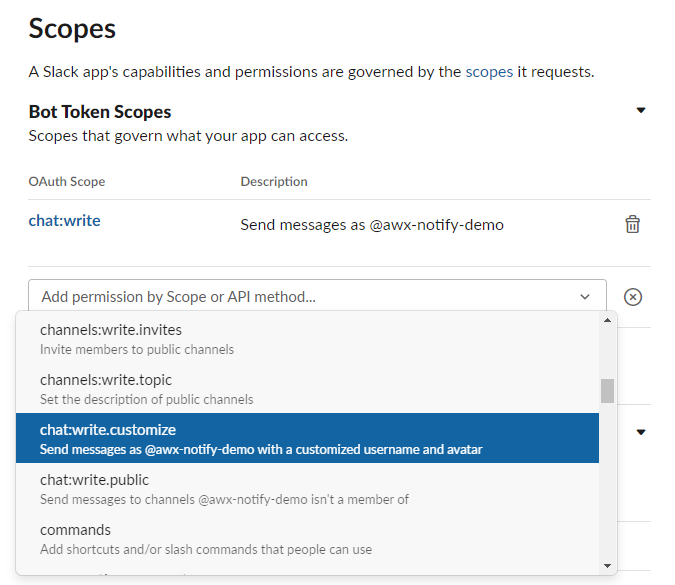This screenshot has height=585, width=675.
Task: Collapse the Bot Token Scopes section
Action: click(641, 111)
